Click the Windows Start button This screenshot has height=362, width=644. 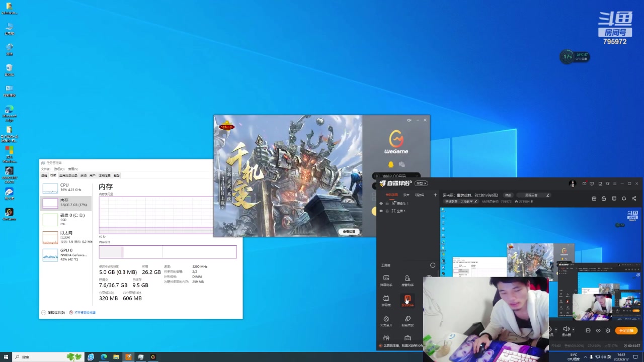pyautogui.click(x=6, y=357)
